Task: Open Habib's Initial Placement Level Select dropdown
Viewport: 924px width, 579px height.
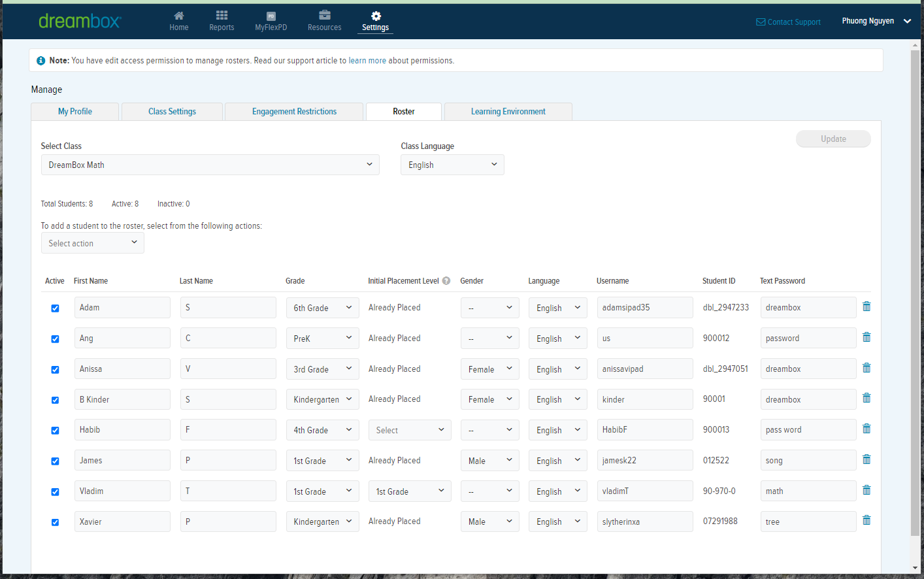Action: [410, 430]
